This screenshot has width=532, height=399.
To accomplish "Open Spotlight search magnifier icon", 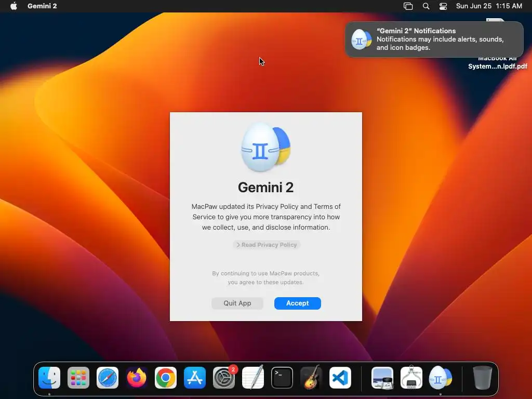I will 426,6.
